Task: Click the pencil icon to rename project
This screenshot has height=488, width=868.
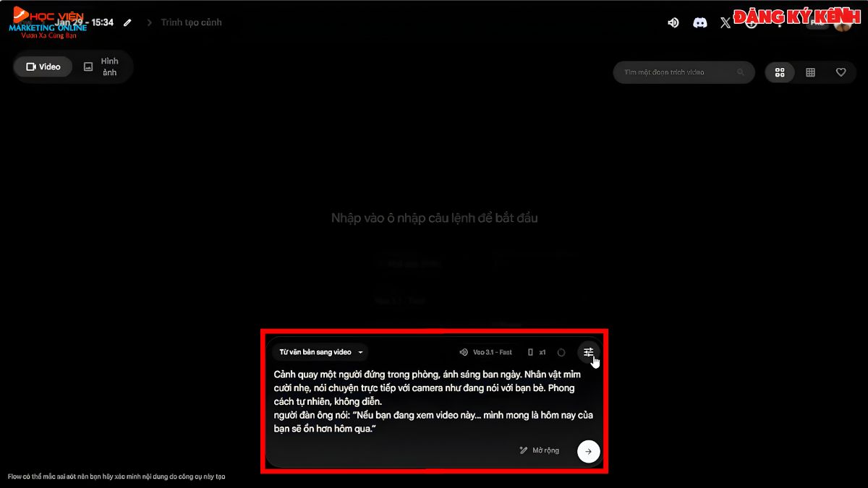Action: pyautogui.click(x=128, y=22)
